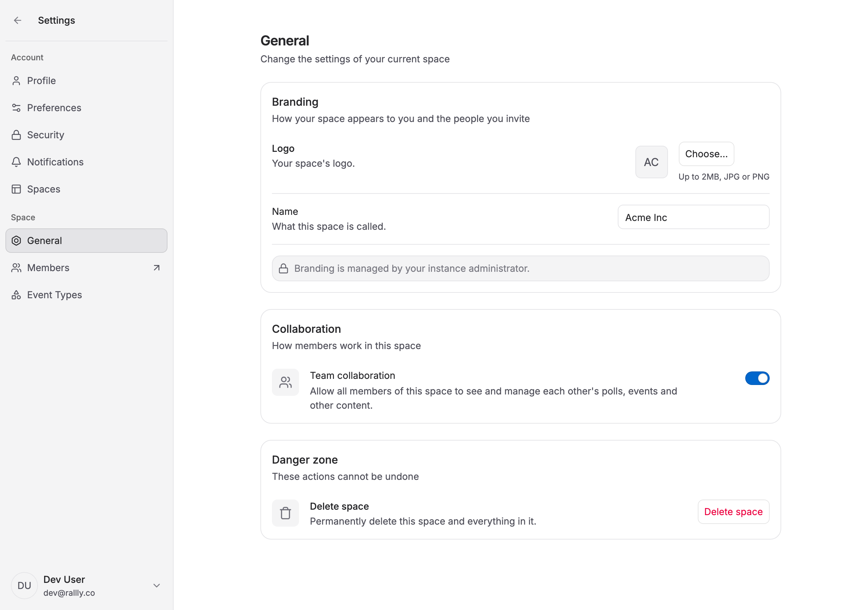Viewport: 868px width, 610px height.
Task: Open Notifications settings
Action: point(86,162)
